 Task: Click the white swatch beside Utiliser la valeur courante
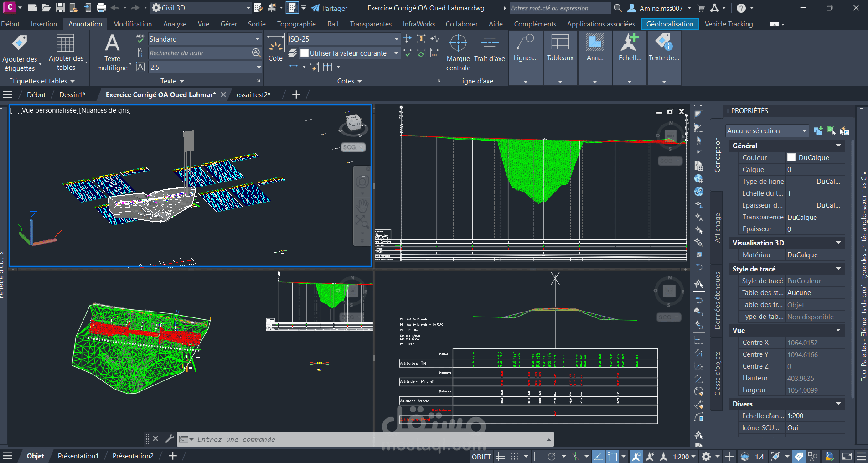point(305,53)
